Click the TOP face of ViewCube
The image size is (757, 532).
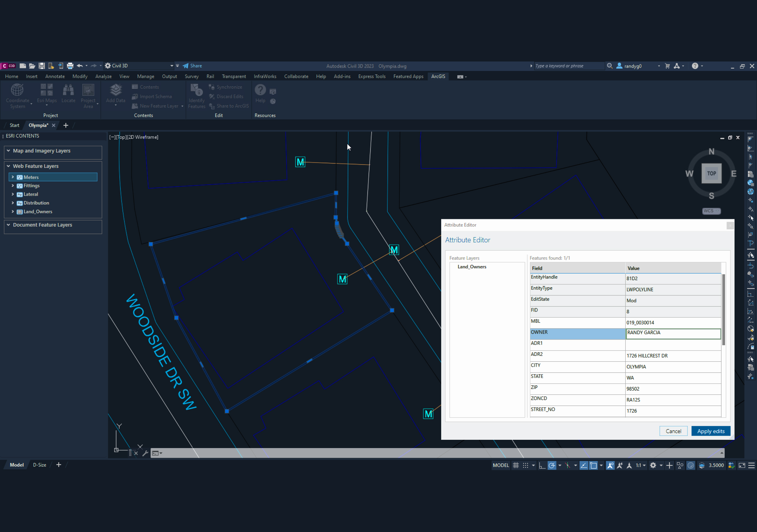711,173
